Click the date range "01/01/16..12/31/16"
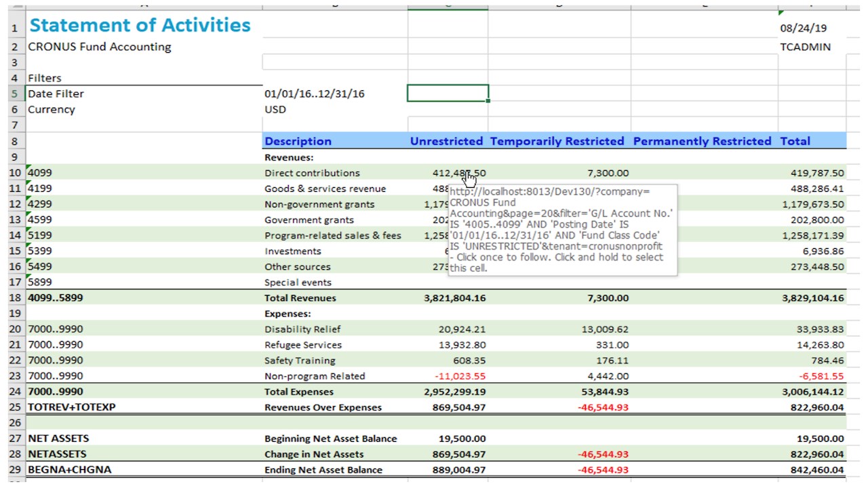The image size is (868, 488). [x=315, y=94]
